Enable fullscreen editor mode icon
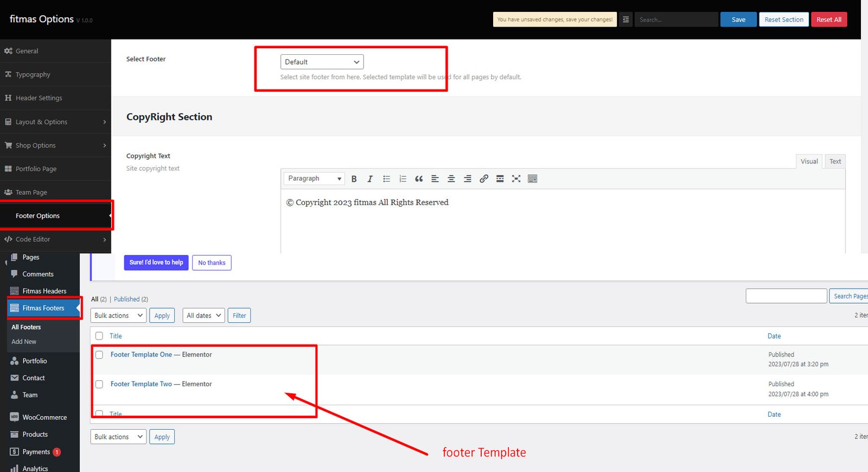 pos(516,178)
